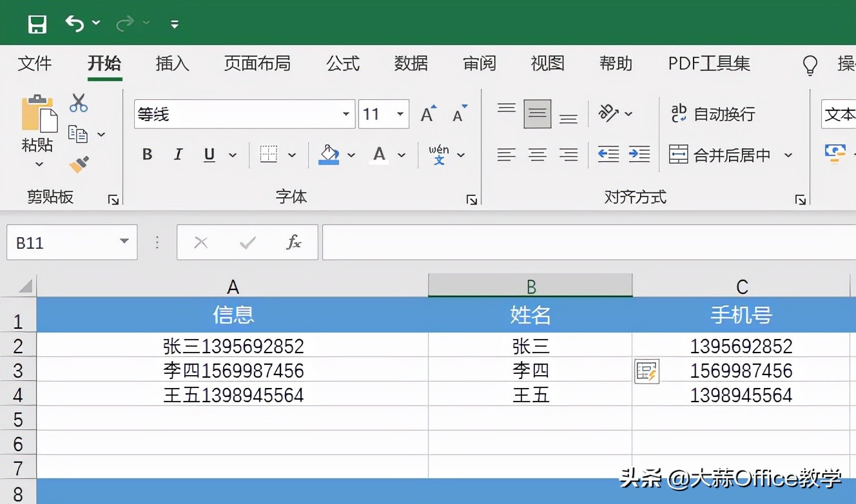Screen dimensions: 856x504
Task: Toggle center alignment
Action: (537, 155)
